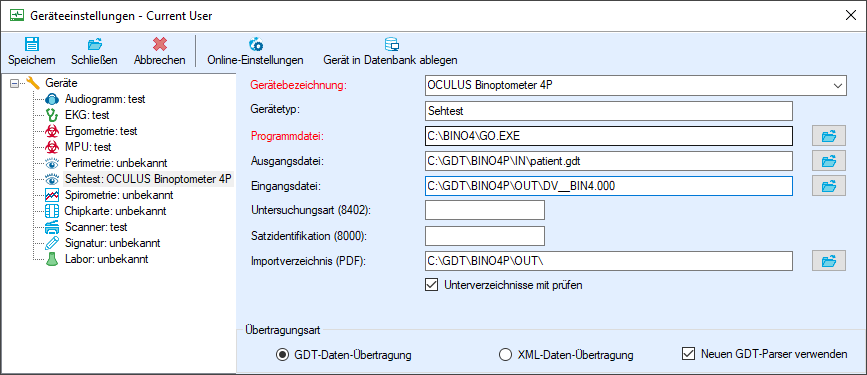The height and width of the screenshot is (375, 867).
Task: Select the GDT-Daten-Übertragung radio button
Action: (x=282, y=355)
